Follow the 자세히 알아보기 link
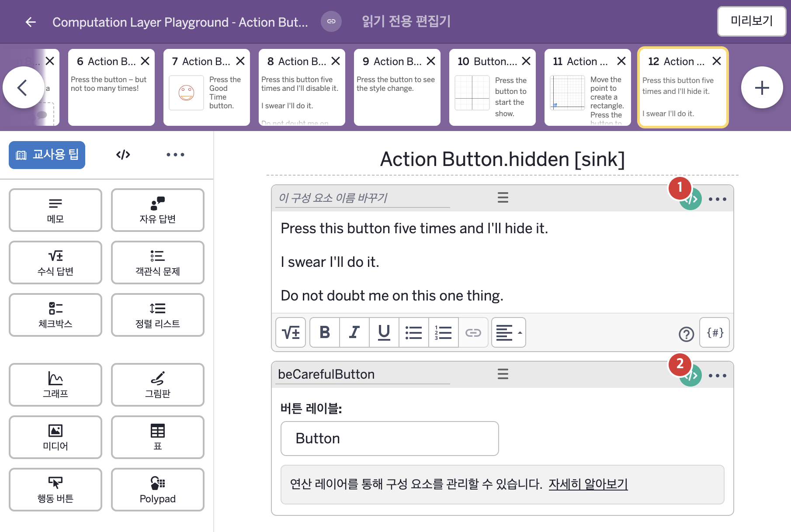 click(x=588, y=484)
